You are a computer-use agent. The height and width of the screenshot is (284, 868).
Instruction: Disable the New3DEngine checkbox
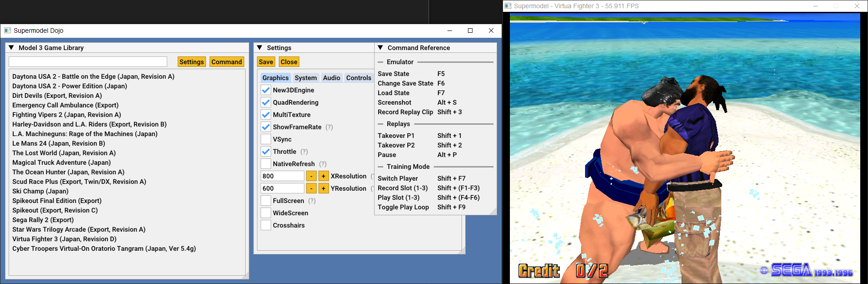266,90
